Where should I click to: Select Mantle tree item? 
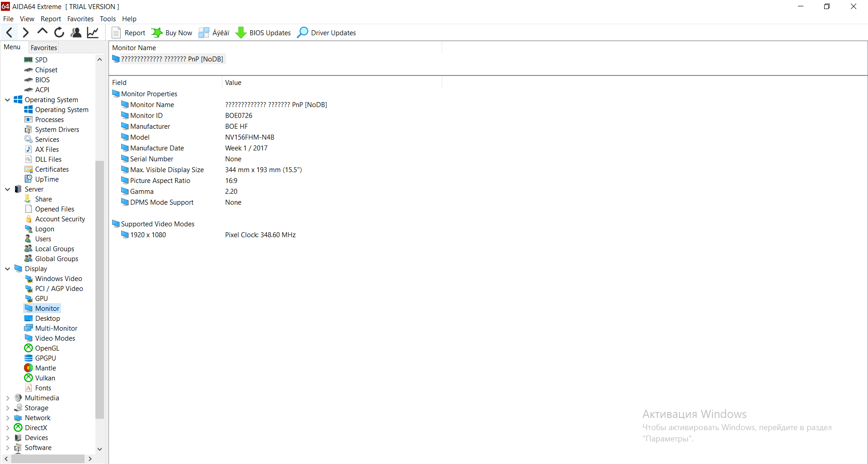click(x=40, y=368)
